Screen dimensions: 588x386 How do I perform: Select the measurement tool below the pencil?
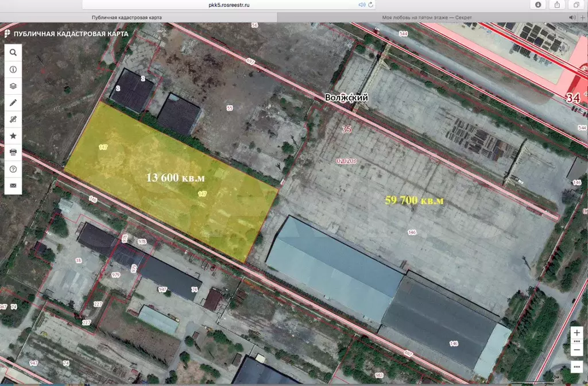[x=13, y=119]
